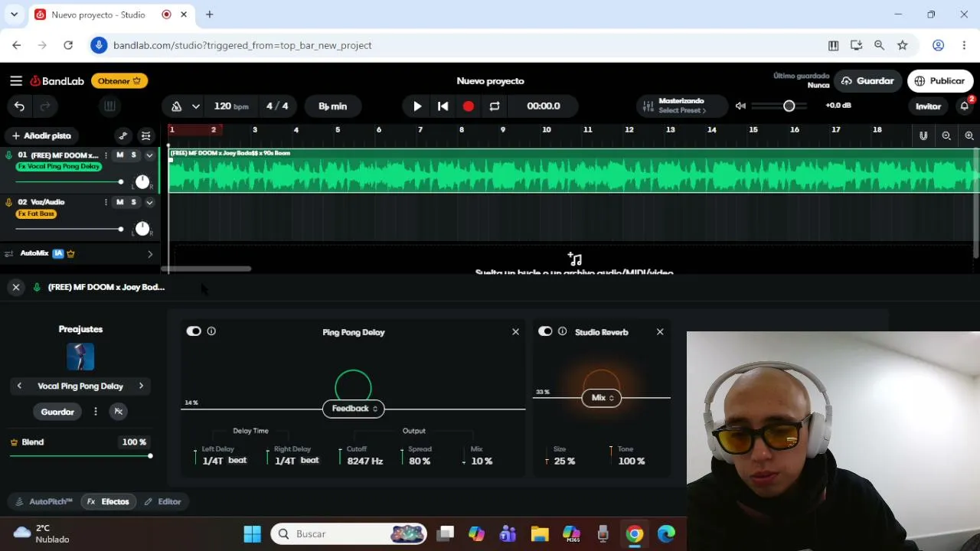Click the Publicar button
Screen dimensions: 980x551
click(940, 81)
